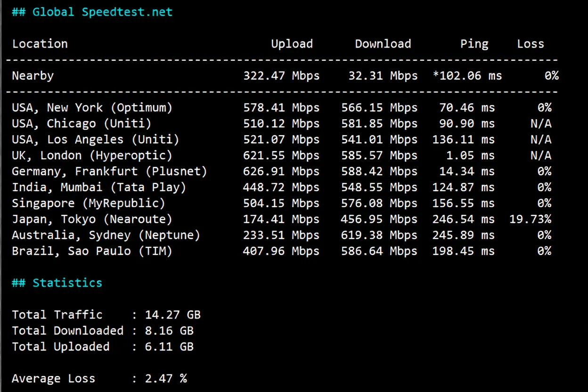
Task: Select Tokyo upload '174.41 Mbps'
Action: 281,220
